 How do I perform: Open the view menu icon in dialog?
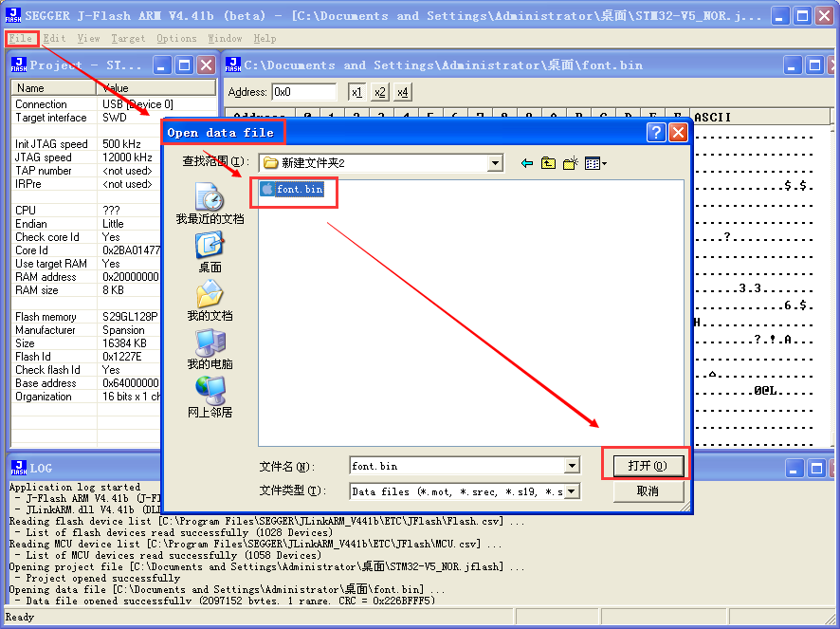595,163
